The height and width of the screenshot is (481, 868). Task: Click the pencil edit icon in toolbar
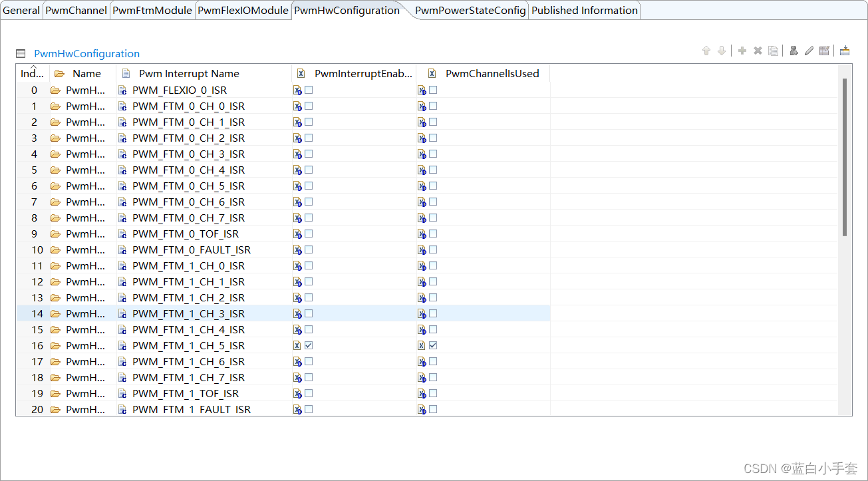(809, 51)
